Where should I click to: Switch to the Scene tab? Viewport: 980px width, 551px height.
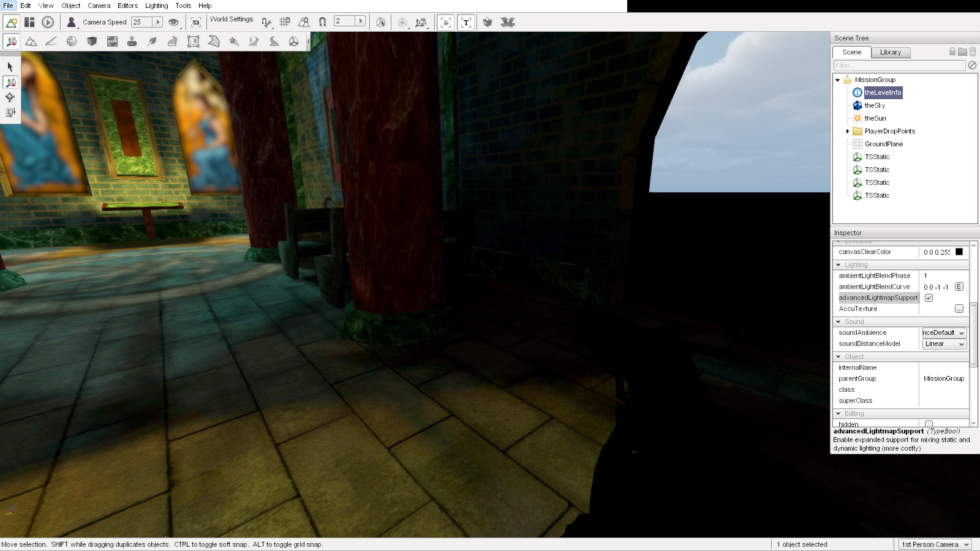pyautogui.click(x=851, y=52)
